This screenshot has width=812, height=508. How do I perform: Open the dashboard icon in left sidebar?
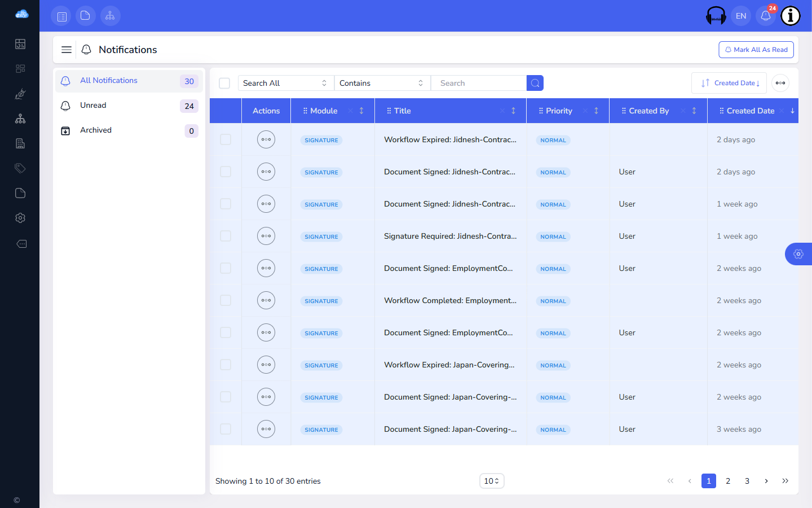click(20, 44)
